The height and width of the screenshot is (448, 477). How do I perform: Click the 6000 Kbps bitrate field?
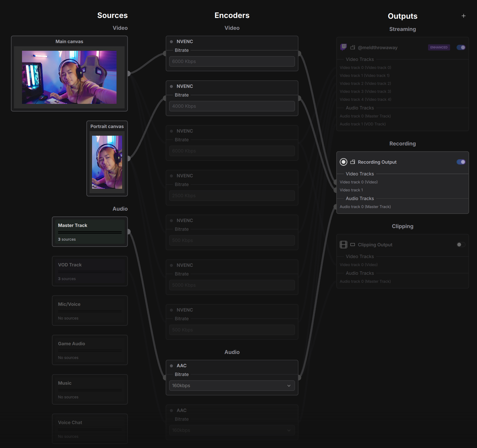(x=232, y=61)
